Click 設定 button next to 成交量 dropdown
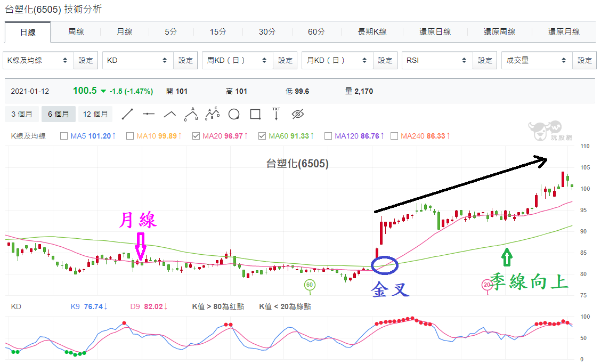The width and height of the screenshot is (609, 364). pyautogui.click(x=585, y=60)
